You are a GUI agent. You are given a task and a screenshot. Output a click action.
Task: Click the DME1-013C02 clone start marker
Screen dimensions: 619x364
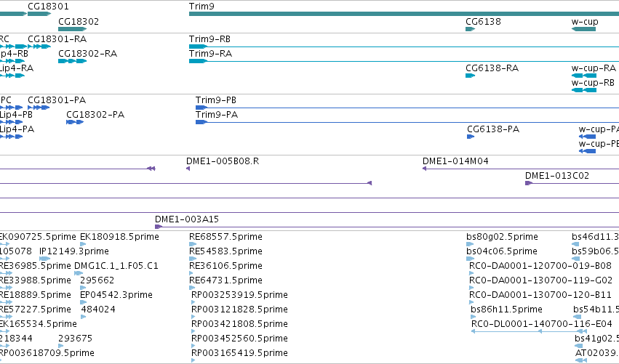point(529,183)
